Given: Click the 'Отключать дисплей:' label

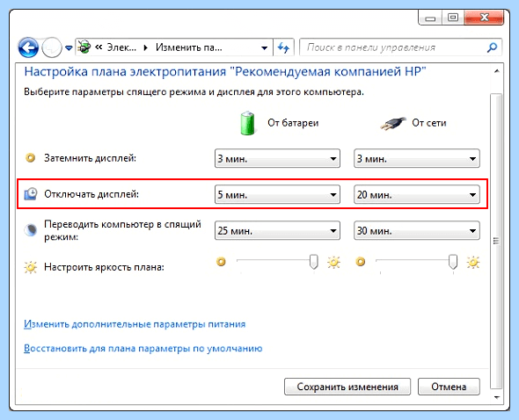Looking at the screenshot, I should click(x=91, y=194).
